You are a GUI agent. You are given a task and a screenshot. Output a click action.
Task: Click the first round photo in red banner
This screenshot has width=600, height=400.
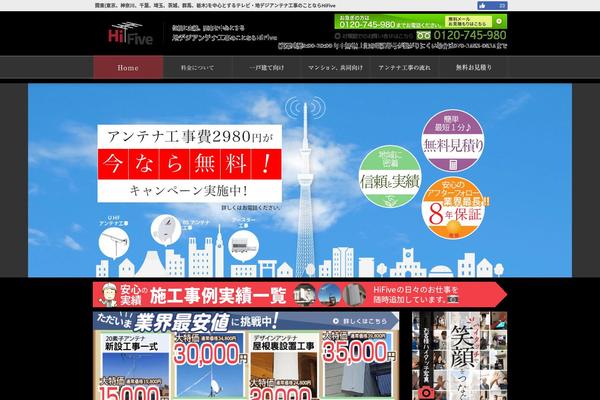coord(305,295)
